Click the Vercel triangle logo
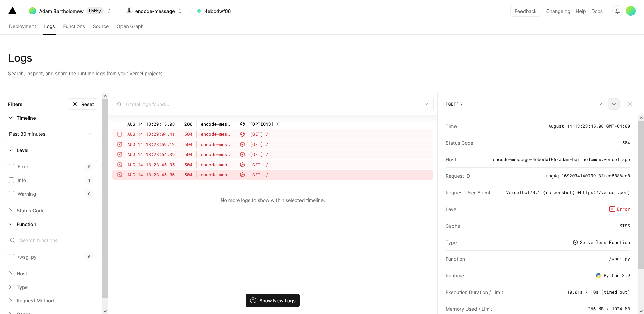Image resolution: width=644 pixels, height=314 pixels. tap(12, 11)
